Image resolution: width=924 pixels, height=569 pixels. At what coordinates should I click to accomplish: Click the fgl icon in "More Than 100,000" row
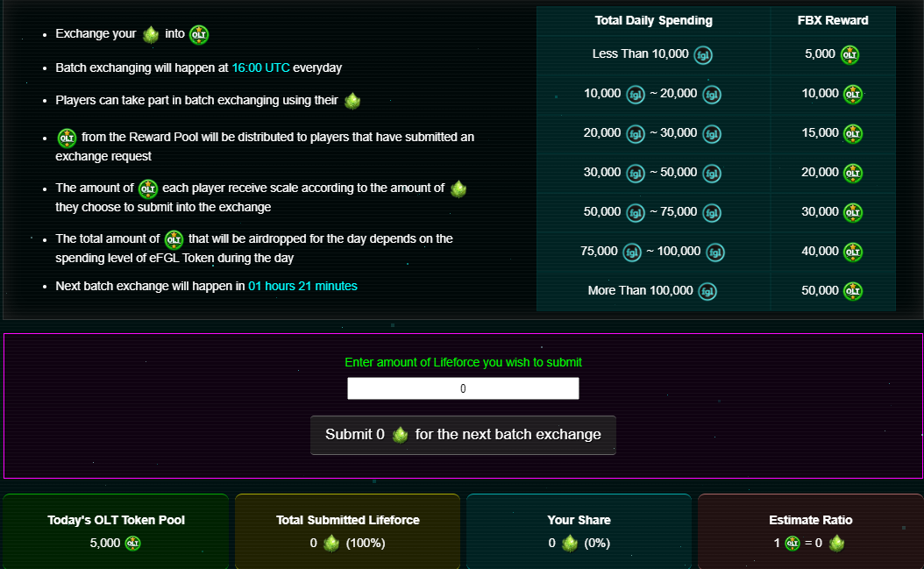click(x=707, y=291)
